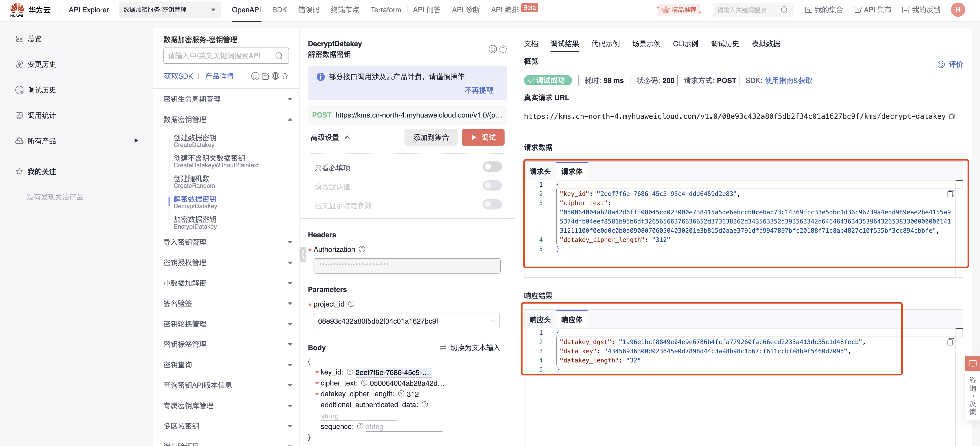
Task: Copy the response body content
Action: tap(950, 342)
